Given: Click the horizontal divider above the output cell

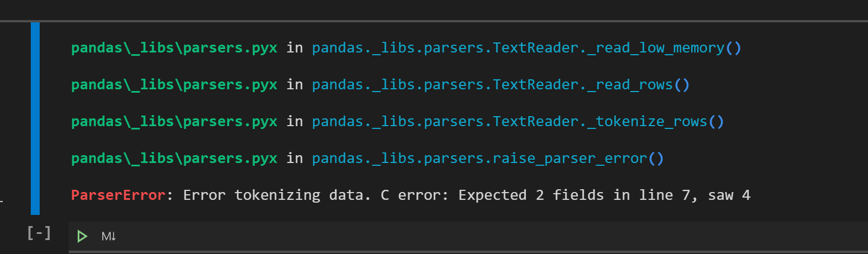Looking at the screenshot, I should pyautogui.click(x=434, y=21).
